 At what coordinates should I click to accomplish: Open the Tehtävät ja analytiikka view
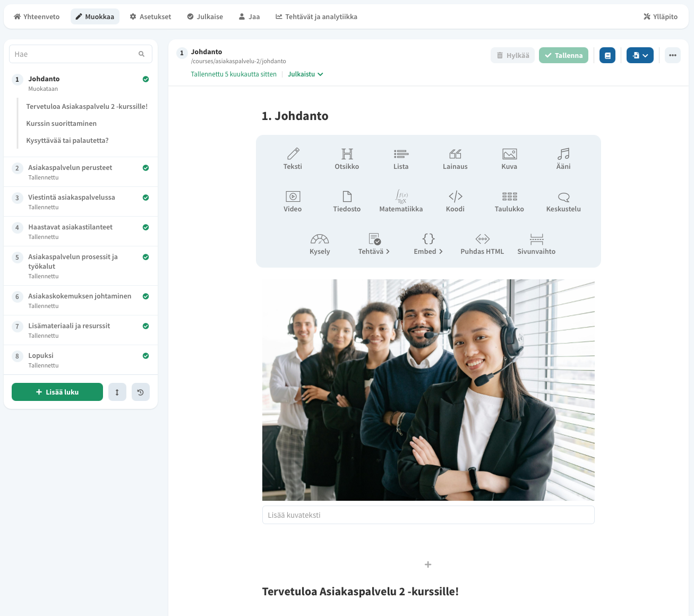316,16
